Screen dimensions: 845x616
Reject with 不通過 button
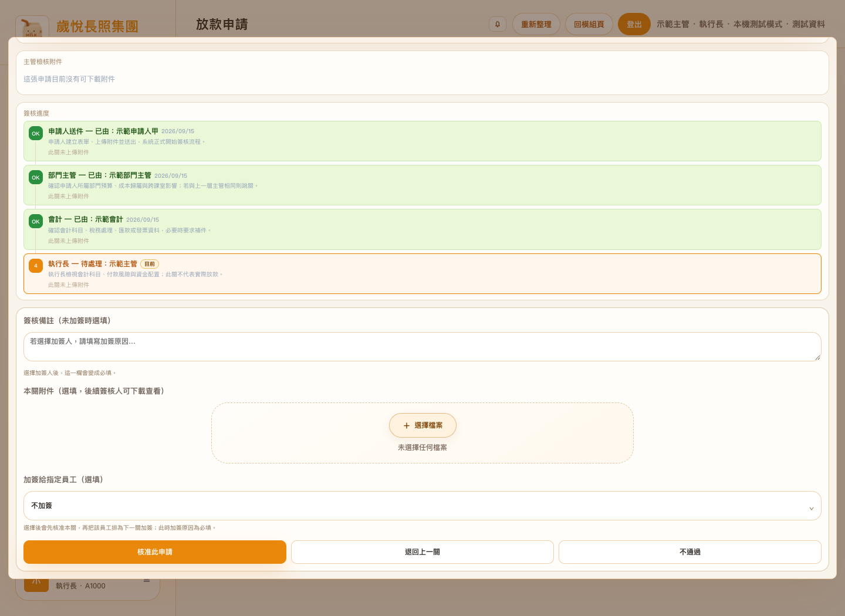(x=690, y=552)
